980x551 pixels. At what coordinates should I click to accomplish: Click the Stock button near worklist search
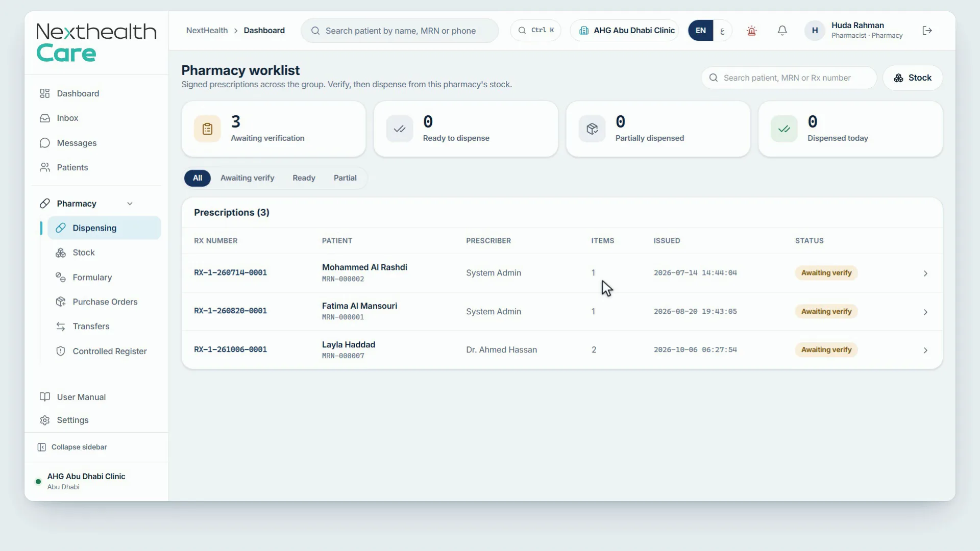913,78
